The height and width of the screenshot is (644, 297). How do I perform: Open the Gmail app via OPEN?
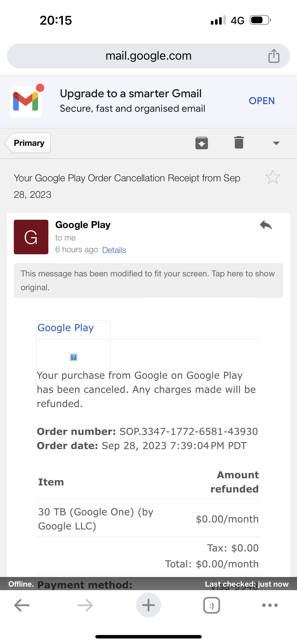tap(262, 101)
